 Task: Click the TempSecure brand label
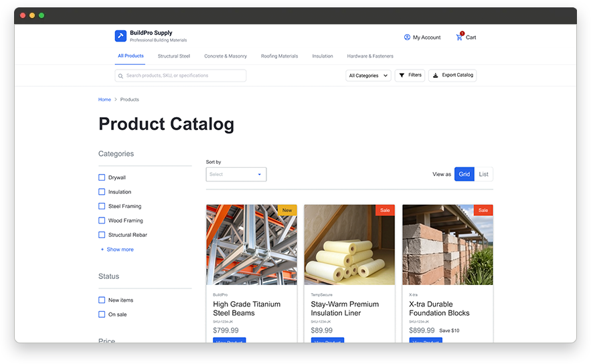[321, 294]
